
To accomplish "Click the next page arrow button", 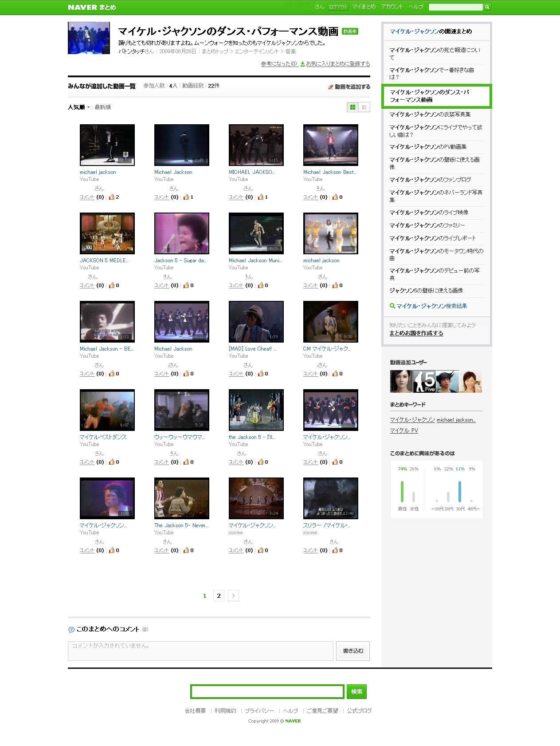I will (x=233, y=596).
